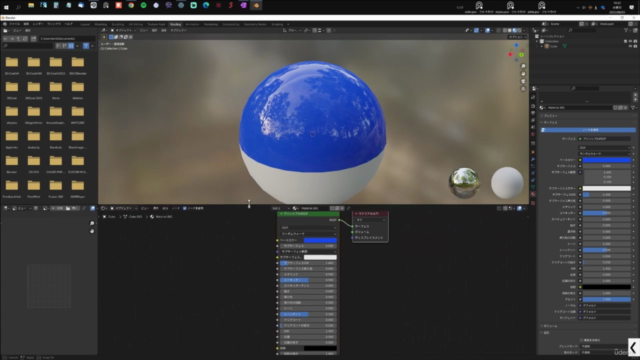This screenshot has width=640, height=360.
Task: Hide the Cube object using eye icon
Action: click(x=630, y=46)
